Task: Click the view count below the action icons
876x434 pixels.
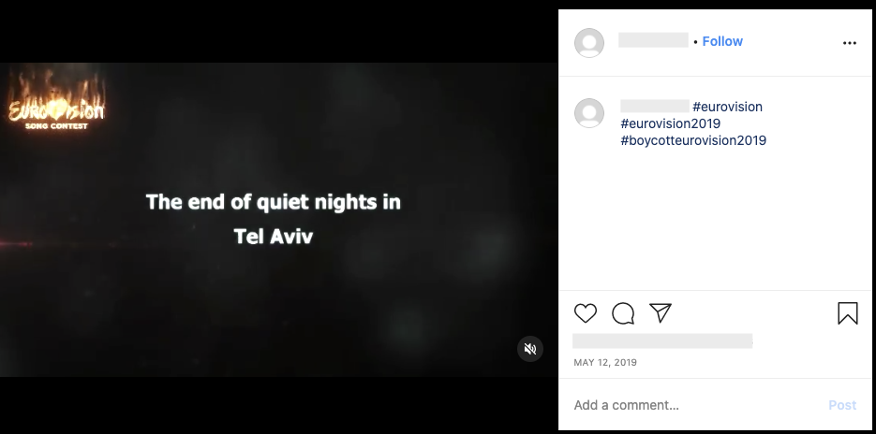Action: tap(662, 341)
